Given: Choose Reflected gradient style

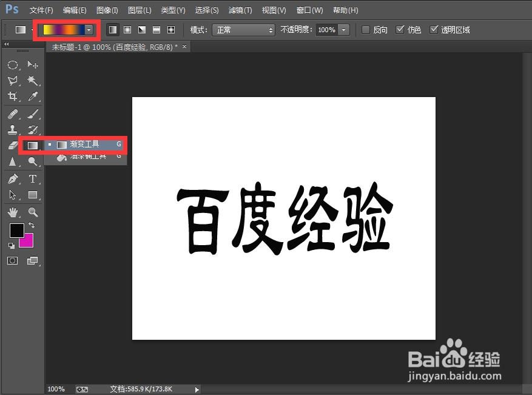Looking at the screenshot, I should (x=157, y=30).
